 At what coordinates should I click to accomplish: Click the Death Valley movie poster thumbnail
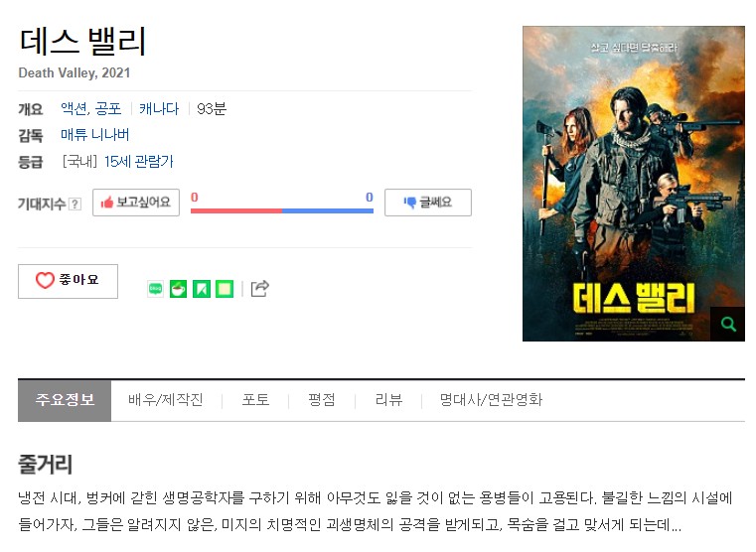pos(634,184)
